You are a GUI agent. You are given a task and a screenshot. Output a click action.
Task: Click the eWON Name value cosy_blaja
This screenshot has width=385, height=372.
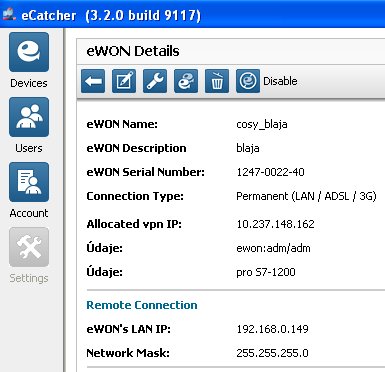tap(262, 124)
